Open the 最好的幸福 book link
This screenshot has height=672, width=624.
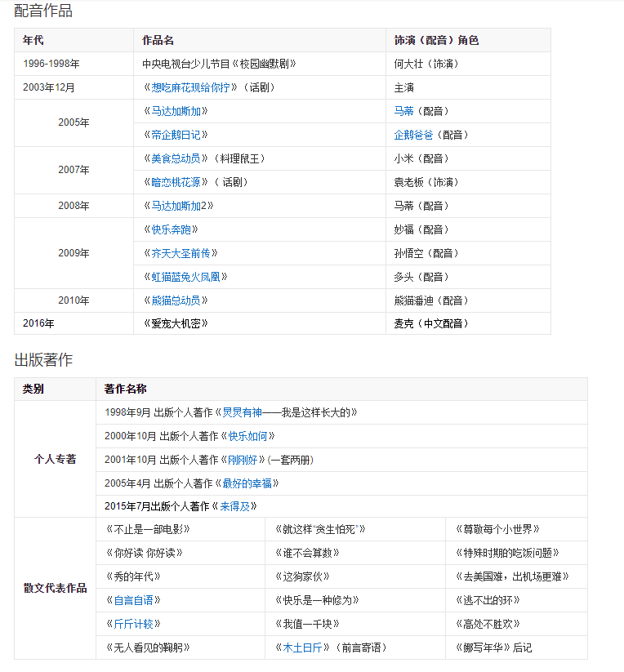[x=249, y=483]
